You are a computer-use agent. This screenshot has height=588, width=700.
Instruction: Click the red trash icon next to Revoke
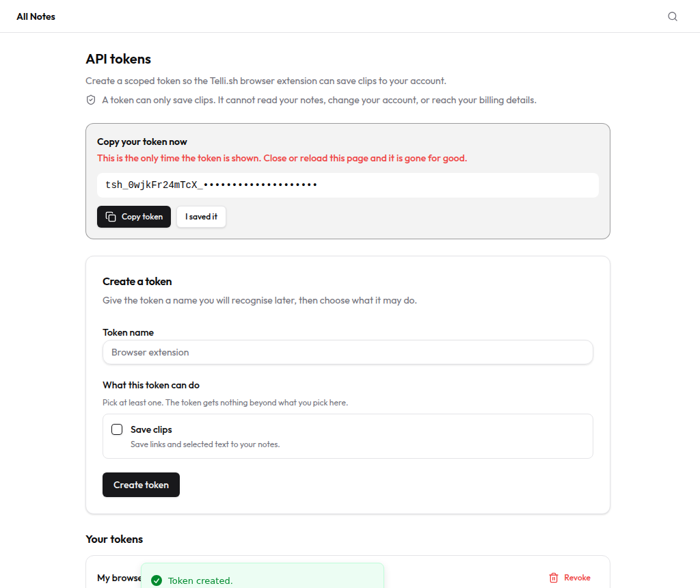pyautogui.click(x=554, y=578)
